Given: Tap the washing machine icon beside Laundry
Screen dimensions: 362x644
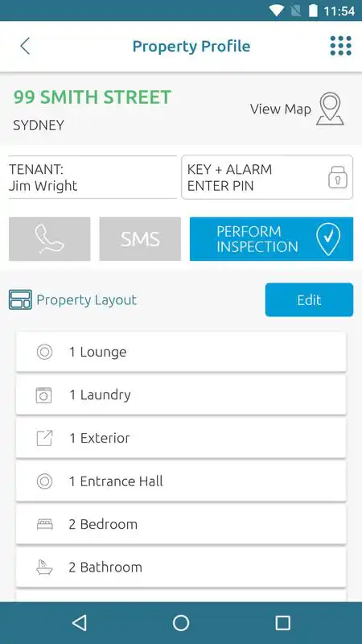Looking at the screenshot, I should [x=44, y=395].
